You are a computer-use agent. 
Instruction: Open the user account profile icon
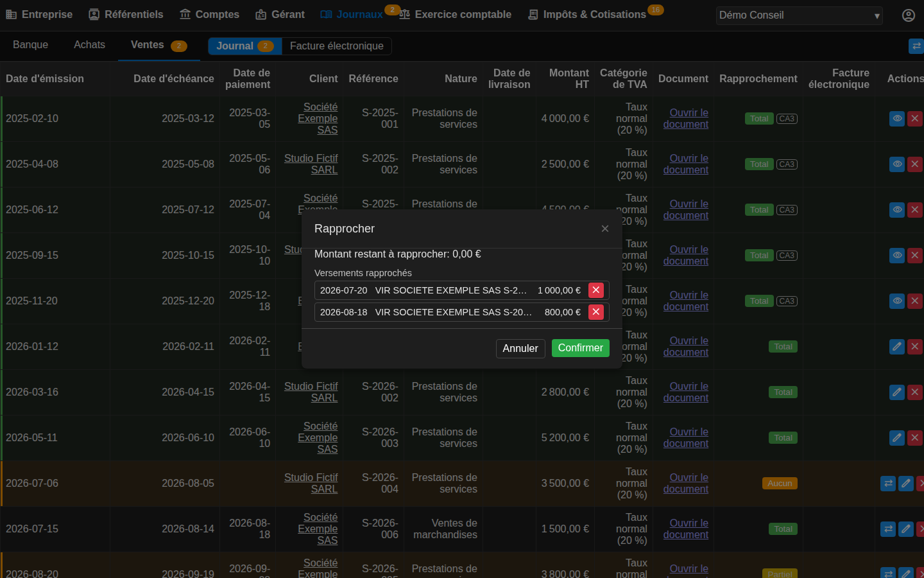click(x=909, y=15)
